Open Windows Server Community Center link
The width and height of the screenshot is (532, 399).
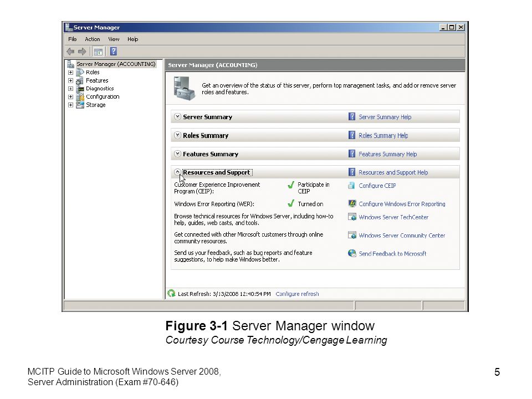(402, 236)
